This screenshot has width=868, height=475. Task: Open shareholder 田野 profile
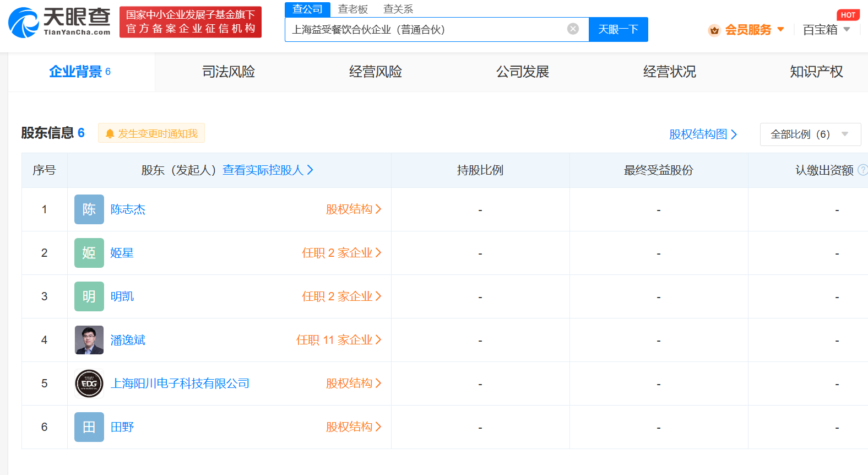pyautogui.click(x=122, y=427)
